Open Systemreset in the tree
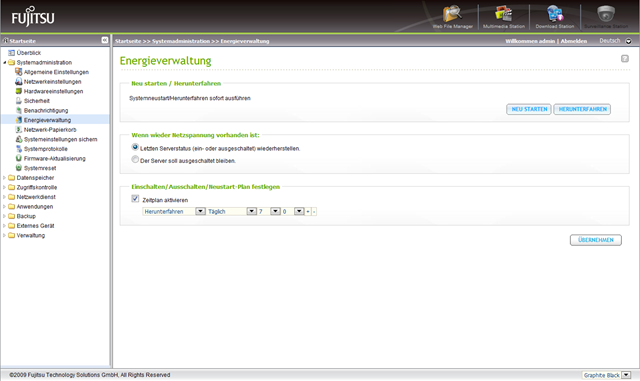Viewport: 640px width, 381px height. (x=40, y=168)
